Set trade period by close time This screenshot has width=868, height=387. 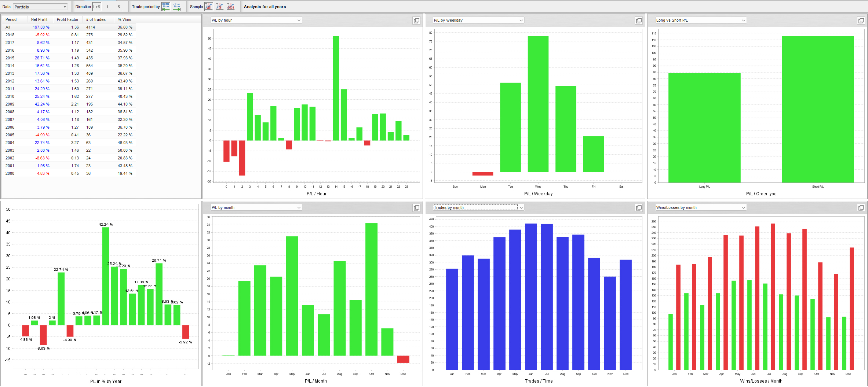click(x=177, y=7)
